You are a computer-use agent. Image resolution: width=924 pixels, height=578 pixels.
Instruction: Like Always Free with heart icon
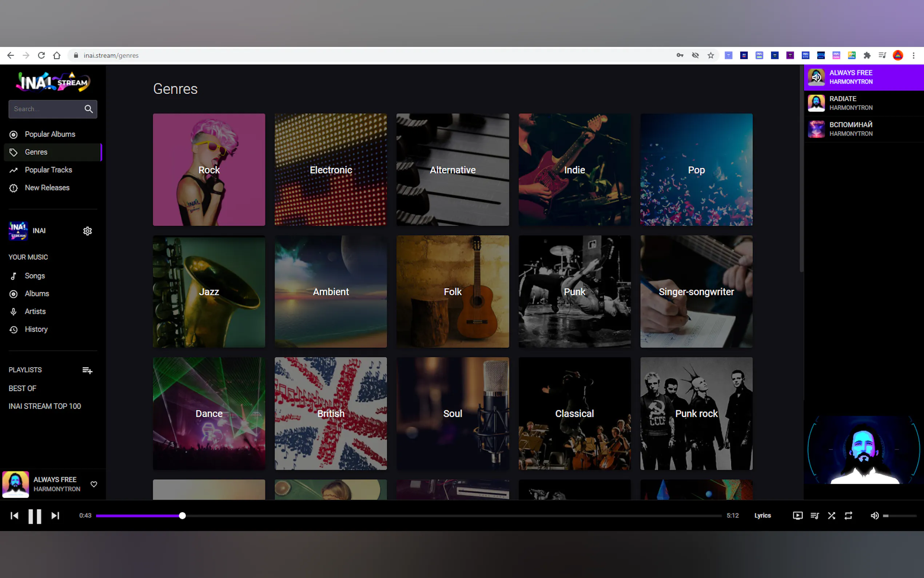93,484
